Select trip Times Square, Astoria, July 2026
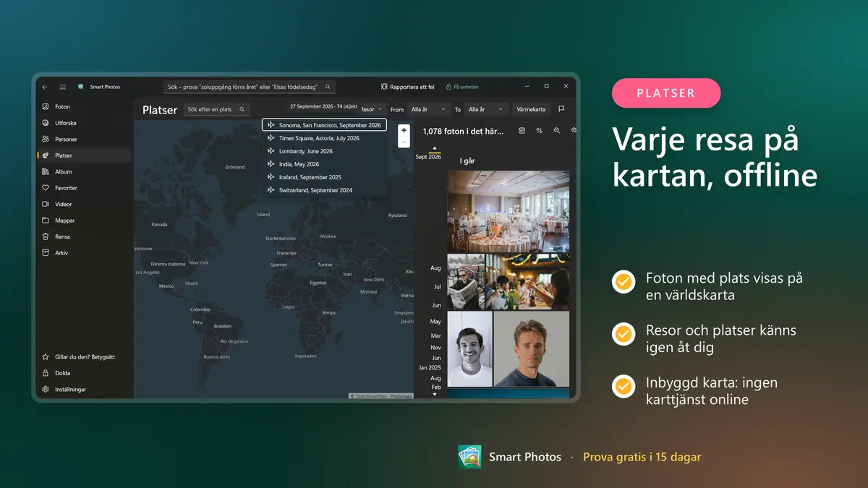 pyautogui.click(x=324, y=138)
